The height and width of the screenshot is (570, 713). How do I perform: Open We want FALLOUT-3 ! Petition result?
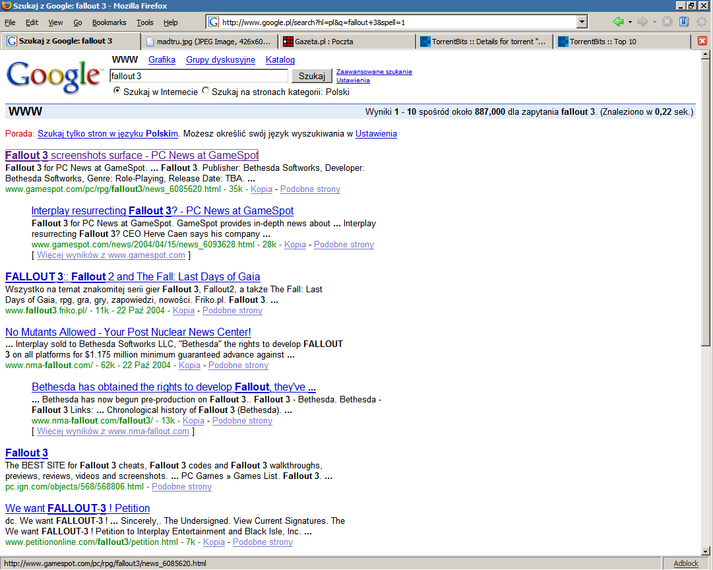coord(77,508)
